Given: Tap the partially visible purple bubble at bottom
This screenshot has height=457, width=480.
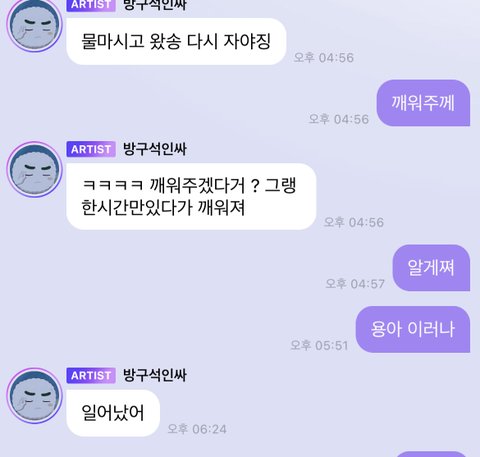Looking at the screenshot, I should click(x=432, y=454).
